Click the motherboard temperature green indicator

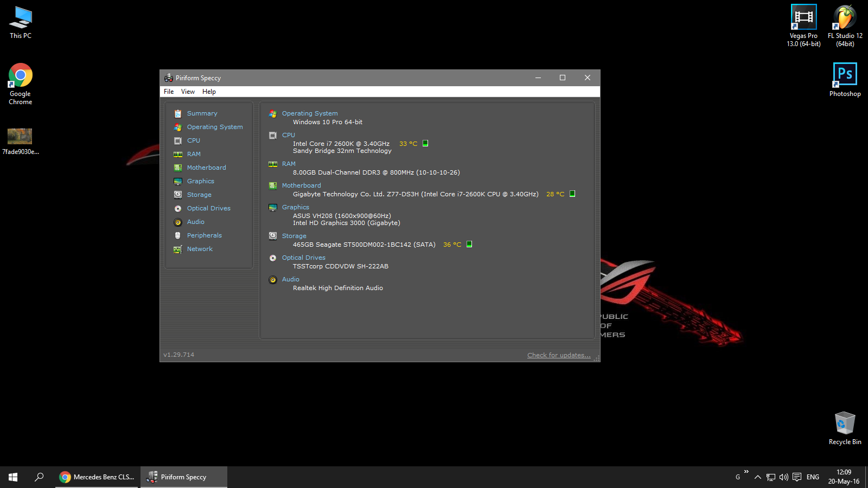[572, 194]
